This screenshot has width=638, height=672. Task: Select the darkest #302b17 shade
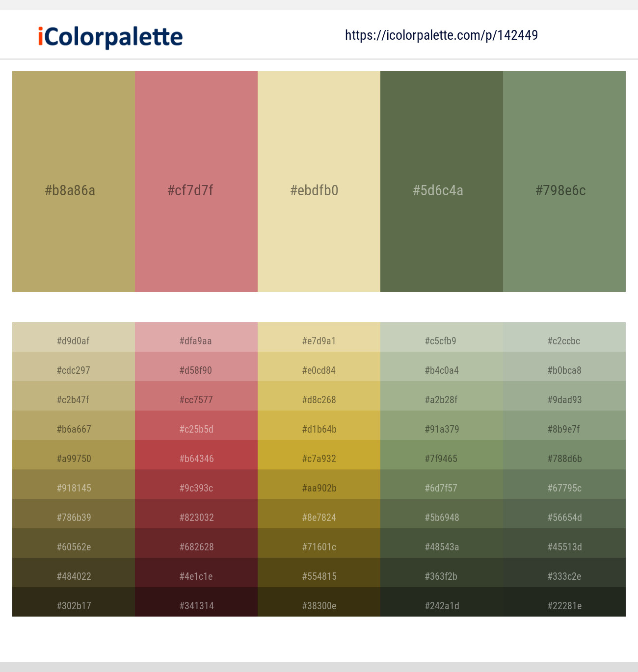point(74,602)
